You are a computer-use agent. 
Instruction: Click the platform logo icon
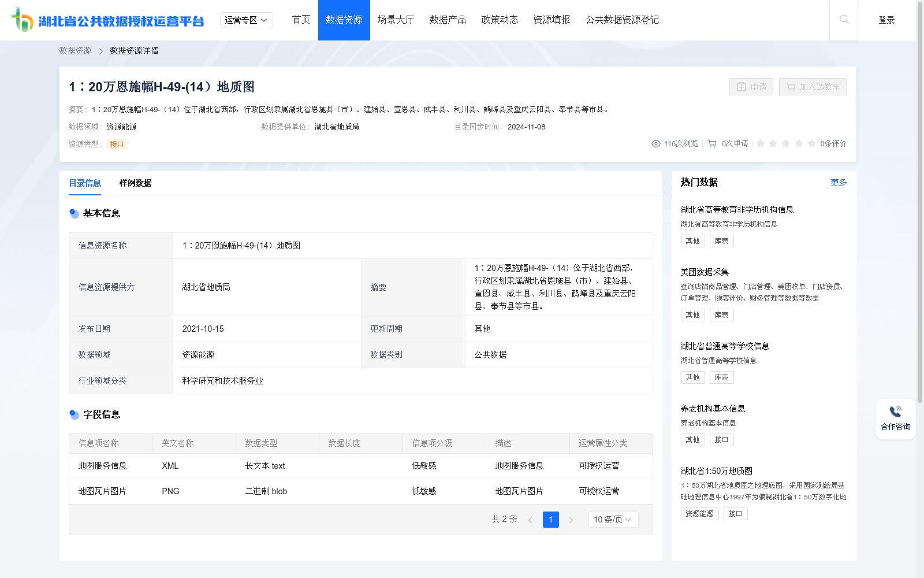[x=22, y=20]
